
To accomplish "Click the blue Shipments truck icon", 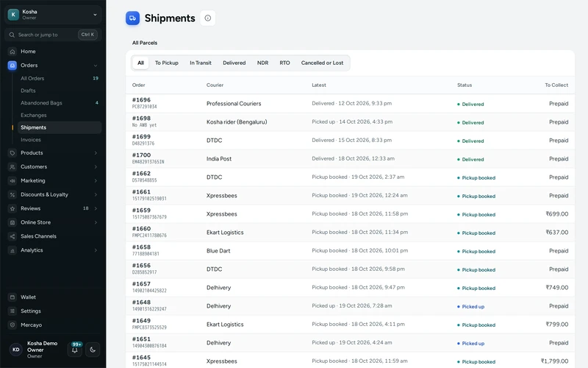I will pos(133,18).
